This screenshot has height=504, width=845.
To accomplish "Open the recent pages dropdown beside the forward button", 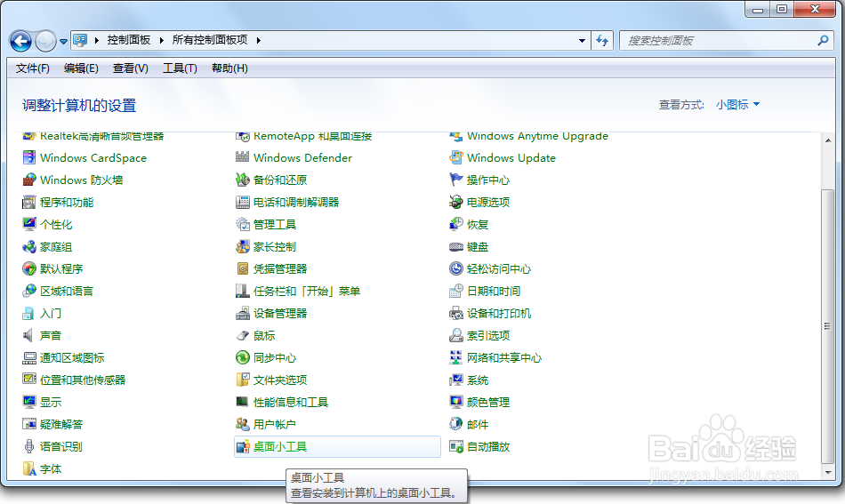I will tap(63, 42).
